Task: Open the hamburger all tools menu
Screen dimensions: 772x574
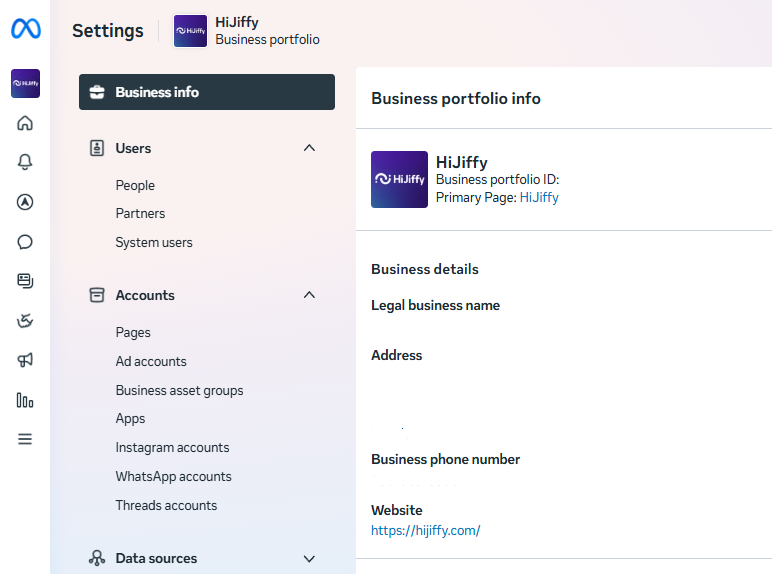Action: 25,439
